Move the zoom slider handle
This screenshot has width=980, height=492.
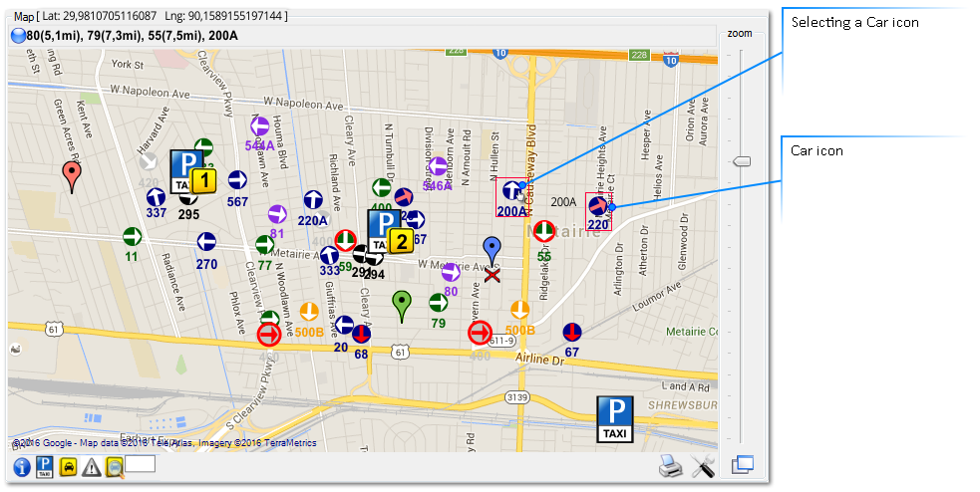click(742, 161)
